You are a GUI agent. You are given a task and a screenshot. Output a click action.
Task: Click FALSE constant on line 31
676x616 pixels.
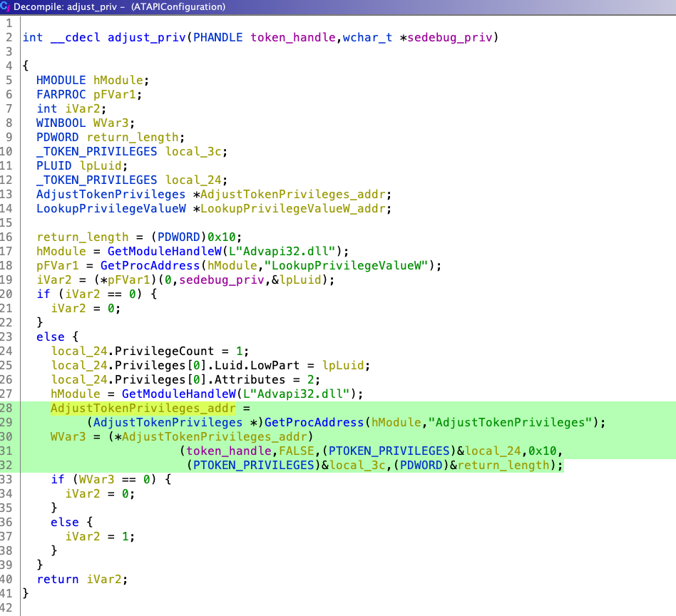pos(296,451)
